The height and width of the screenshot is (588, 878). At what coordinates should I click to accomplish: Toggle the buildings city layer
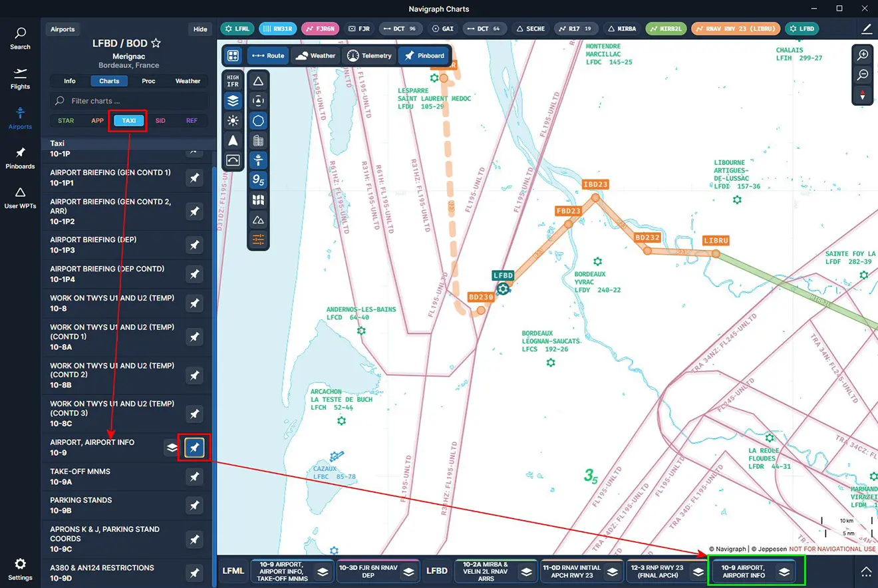point(258,140)
